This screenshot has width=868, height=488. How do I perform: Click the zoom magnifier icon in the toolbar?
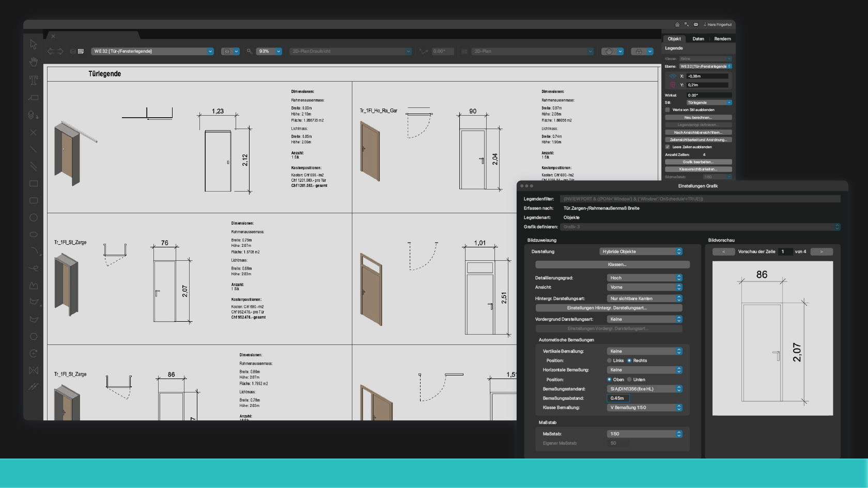[x=249, y=51]
